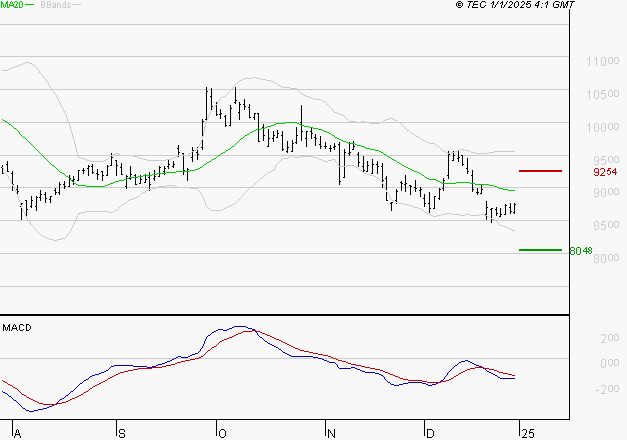
Task: Click the D month marker on time axis
Action: pos(430,434)
